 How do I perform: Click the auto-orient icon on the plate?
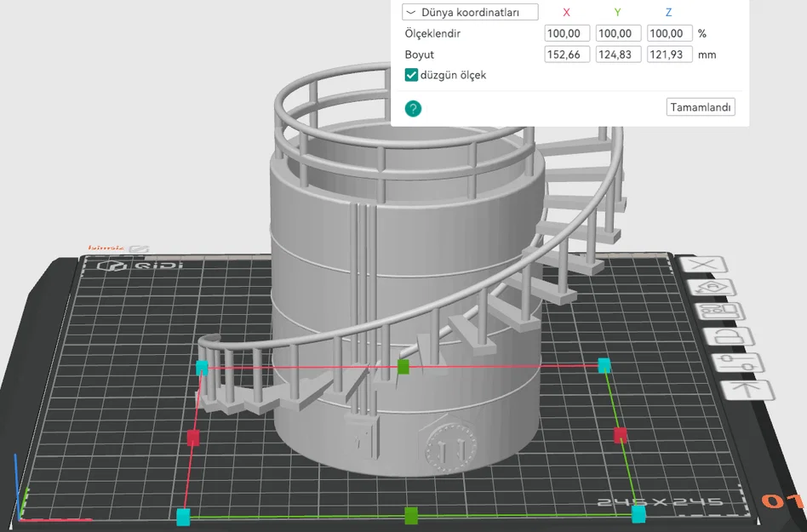(x=713, y=288)
